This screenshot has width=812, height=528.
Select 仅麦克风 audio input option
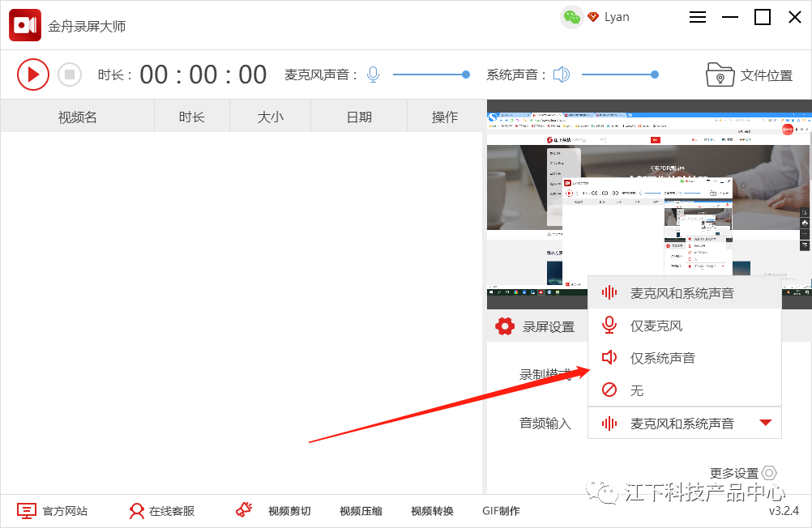[685, 326]
